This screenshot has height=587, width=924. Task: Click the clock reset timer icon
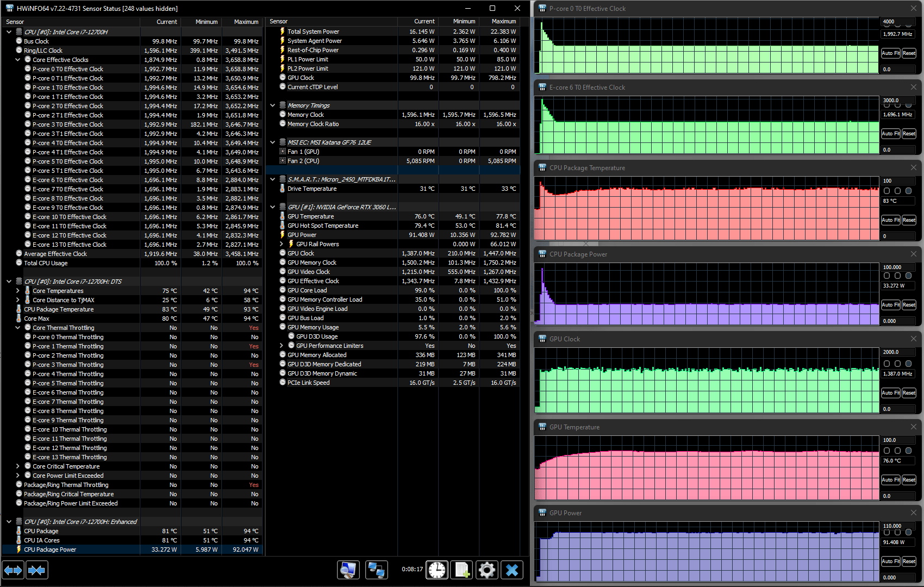tap(437, 570)
